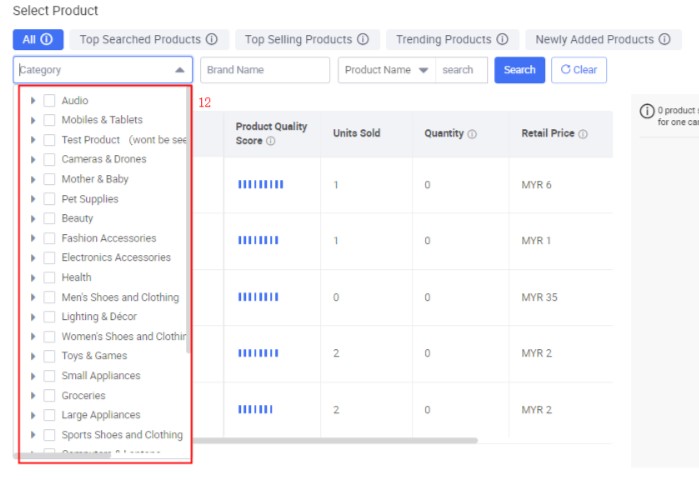This screenshot has height=483, width=699.
Task: Click info icon next to Top Searched Products
Action: (x=211, y=40)
